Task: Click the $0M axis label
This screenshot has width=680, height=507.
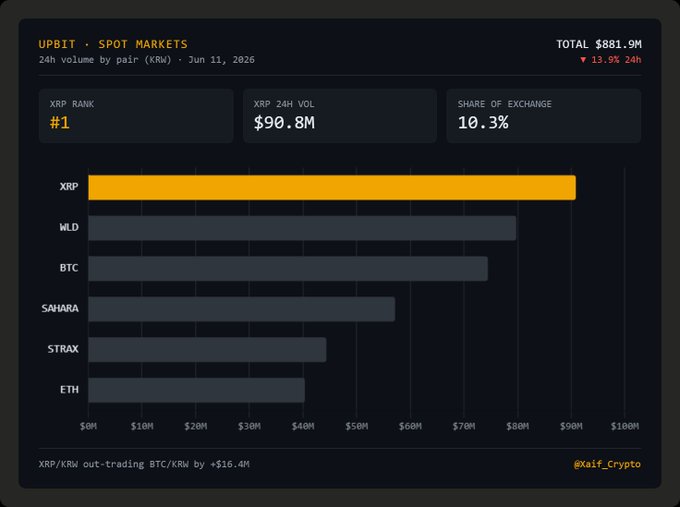Action: click(88, 426)
